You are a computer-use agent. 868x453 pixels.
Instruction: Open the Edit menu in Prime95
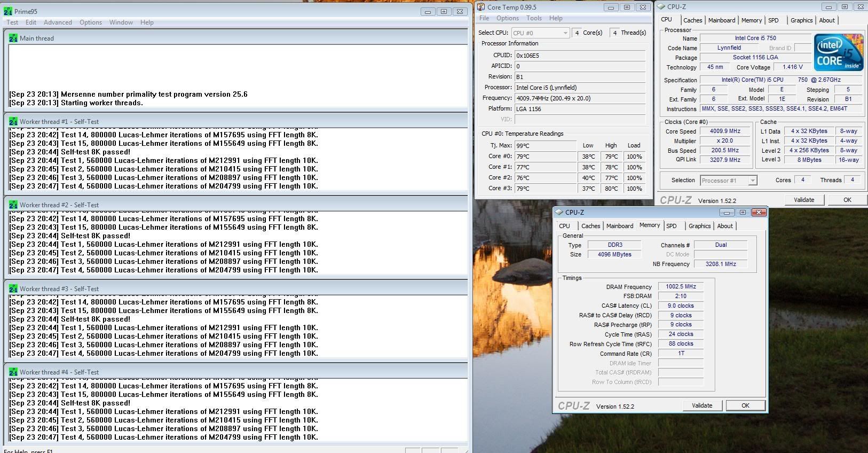[31, 22]
